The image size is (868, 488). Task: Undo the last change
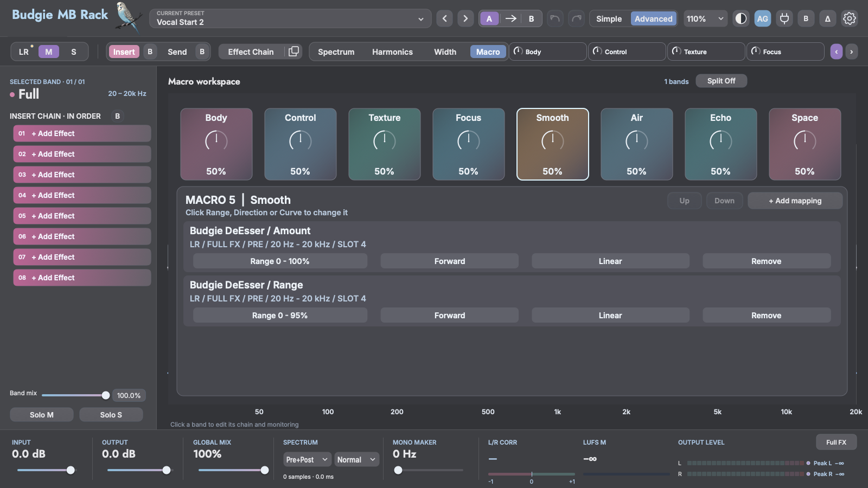coord(554,18)
